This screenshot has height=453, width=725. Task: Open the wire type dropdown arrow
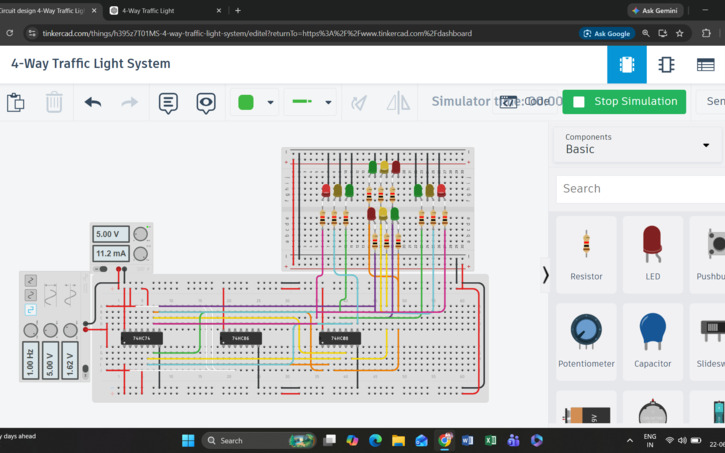[328, 102]
